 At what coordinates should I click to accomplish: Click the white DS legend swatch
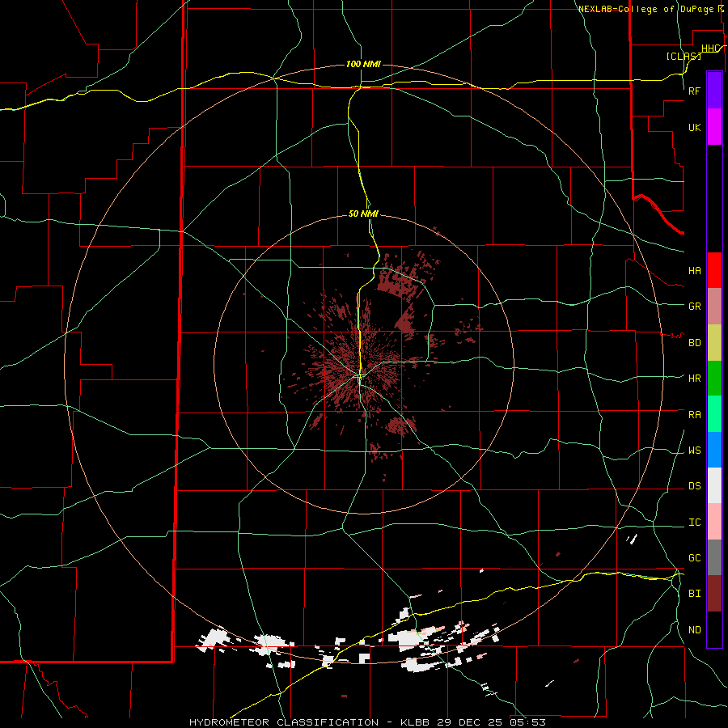(714, 485)
